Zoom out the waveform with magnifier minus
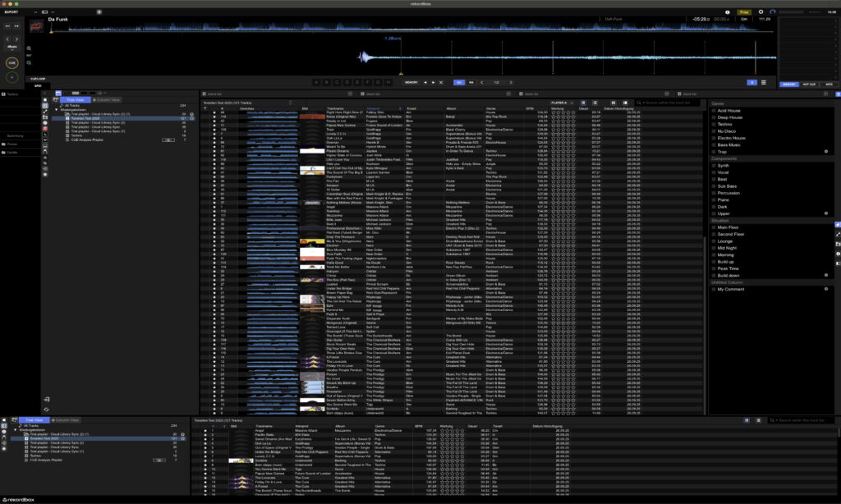Viewport: 841px width, 504px height. click(30, 61)
